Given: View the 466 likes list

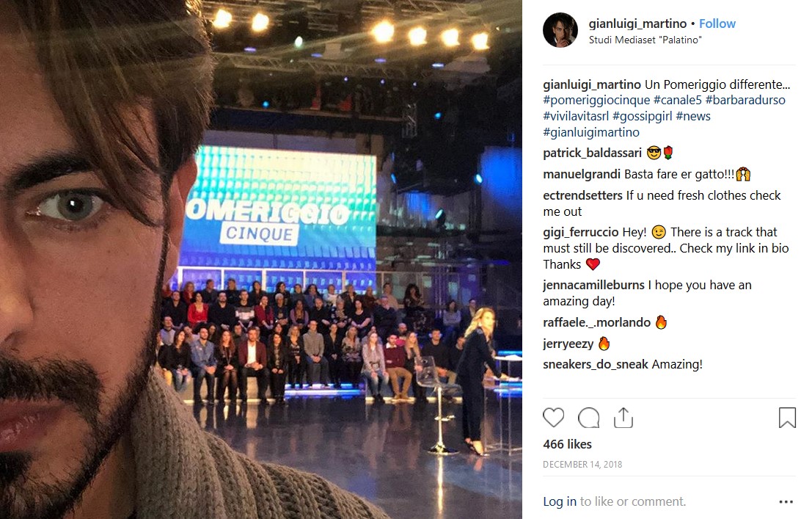Looking at the screenshot, I should tap(567, 444).
